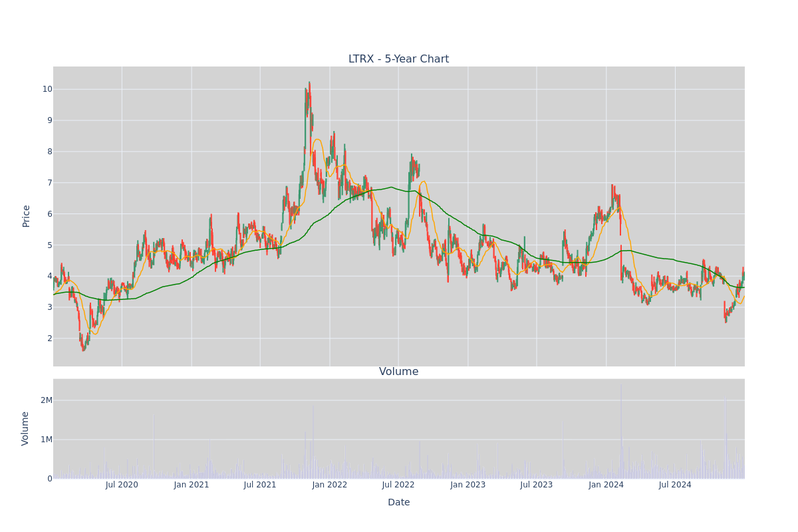Click the chart title 'LTRX - 5-Year Chart'
This screenshot has height=532, width=798.
click(x=398, y=59)
